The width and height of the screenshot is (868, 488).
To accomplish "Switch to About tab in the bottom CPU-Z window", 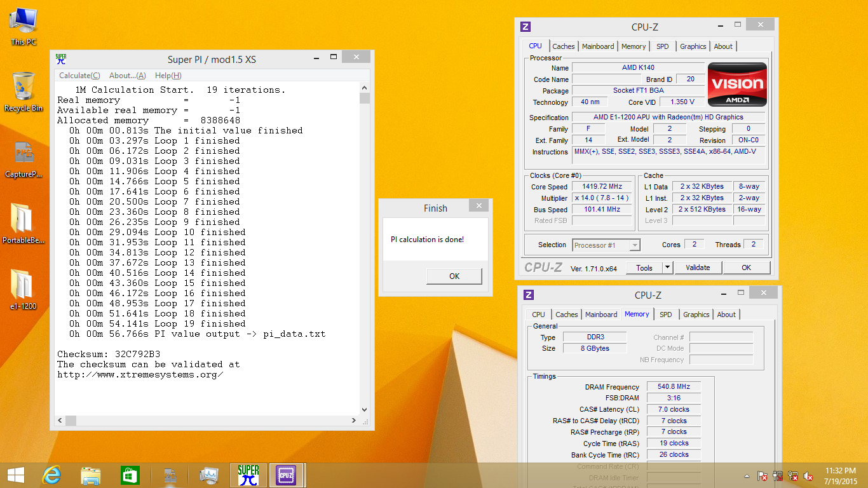I will (x=726, y=315).
